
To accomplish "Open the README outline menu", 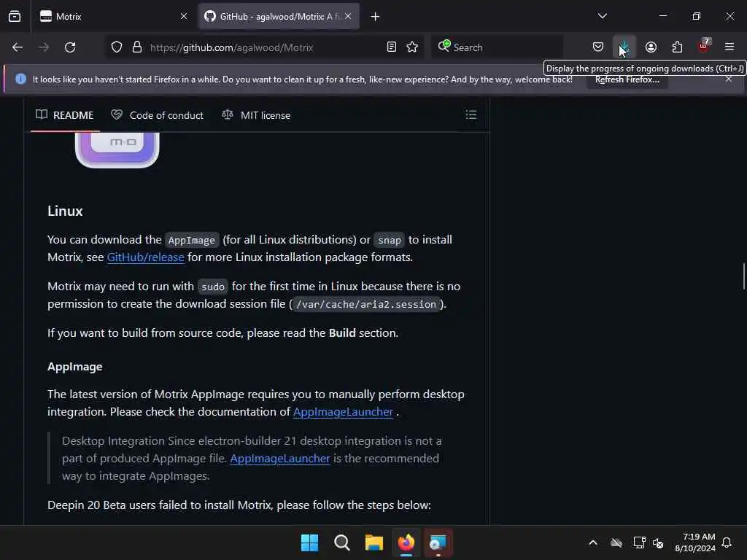I will click(471, 114).
